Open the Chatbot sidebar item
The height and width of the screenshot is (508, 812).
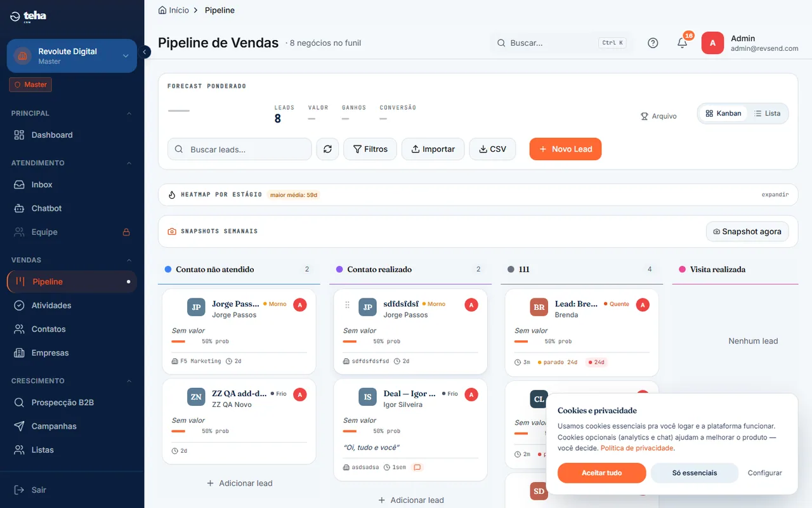(x=72, y=208)
